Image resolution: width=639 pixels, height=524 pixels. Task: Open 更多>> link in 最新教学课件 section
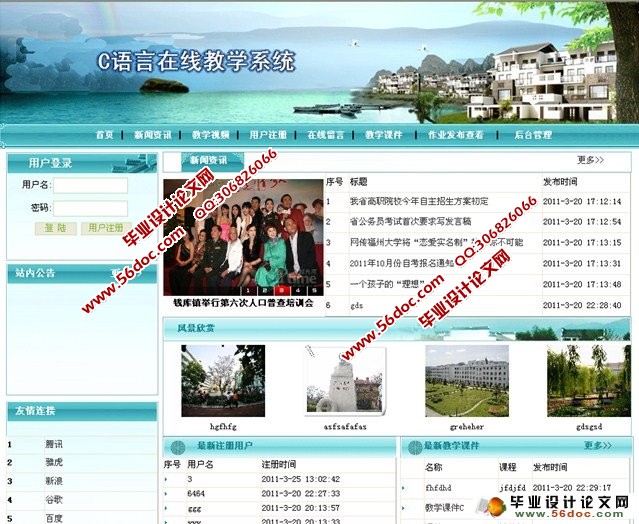pos(597,445)
